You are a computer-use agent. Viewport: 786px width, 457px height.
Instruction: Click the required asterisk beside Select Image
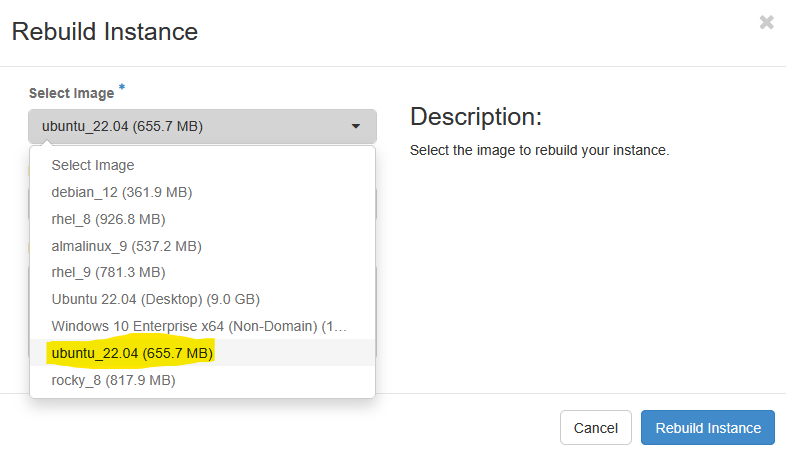pyautogui.click(x=122, y=88)
